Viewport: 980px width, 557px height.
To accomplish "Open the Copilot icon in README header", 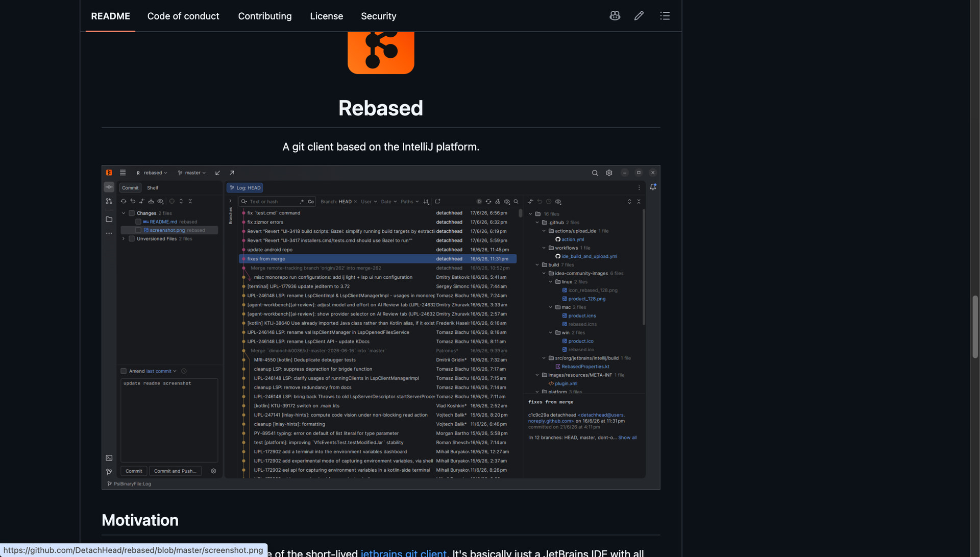I will click(615, 16).
